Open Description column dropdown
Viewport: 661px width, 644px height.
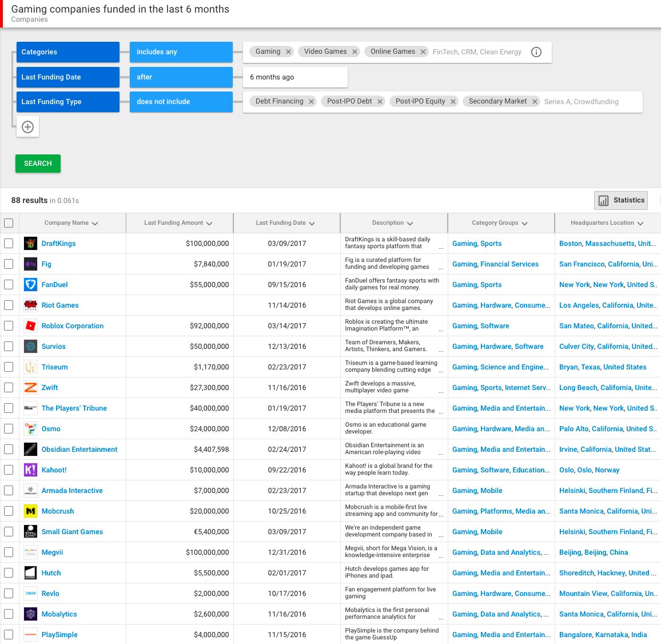pos(410,224)
